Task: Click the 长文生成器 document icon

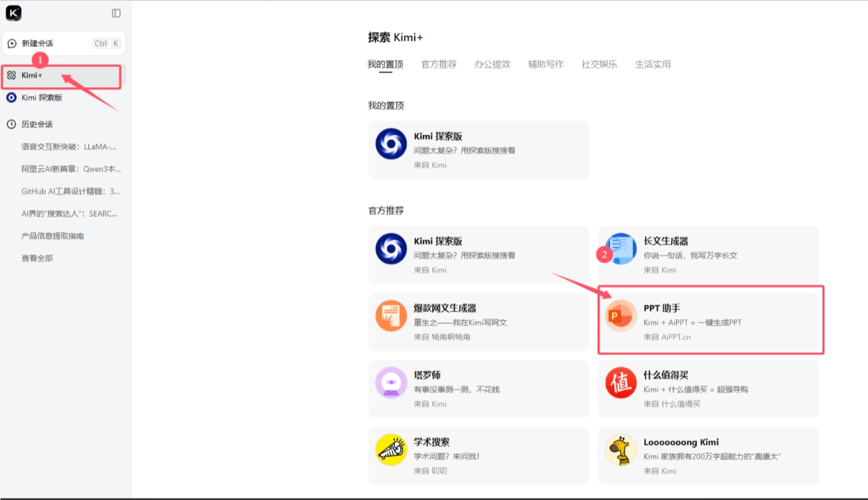Action: pos(621,249)
